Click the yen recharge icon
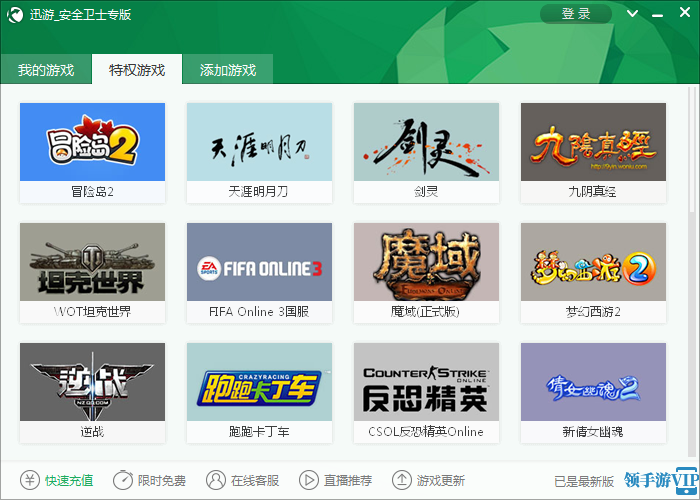 [30, 480]
